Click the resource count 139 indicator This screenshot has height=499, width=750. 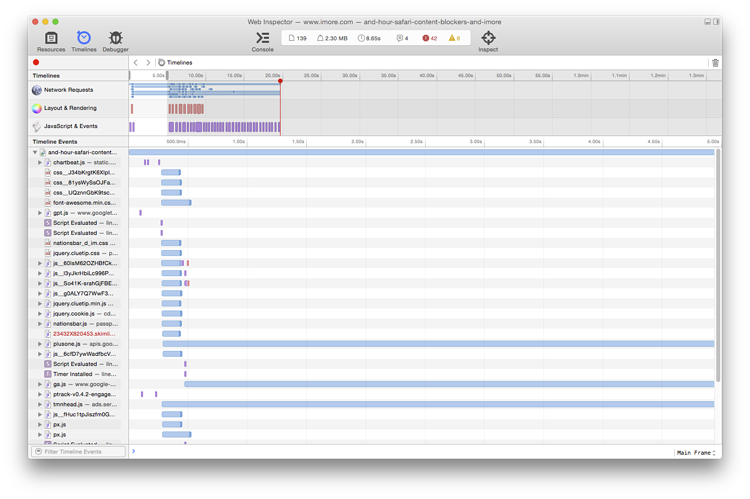click(x=298, y=38)
